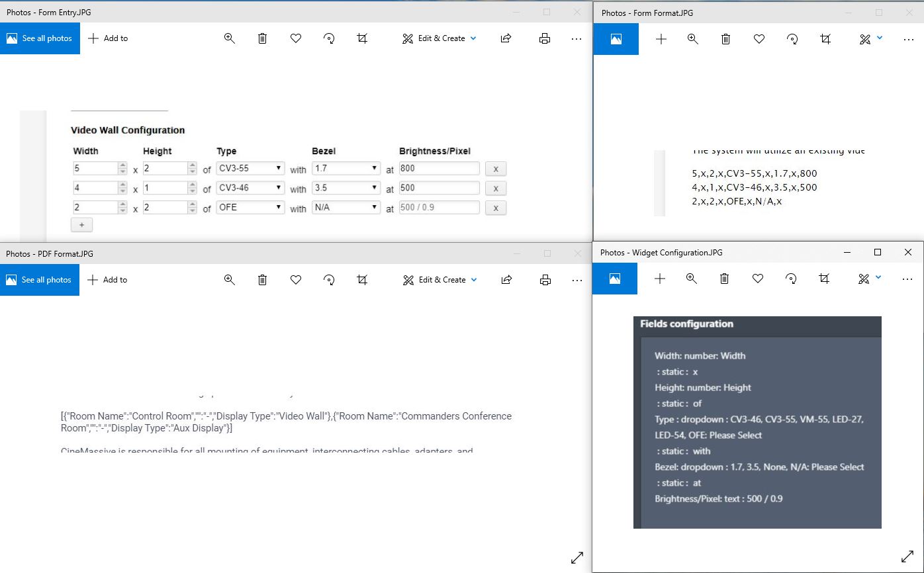The width and height of the screenshot is (924, 573).
Task: Add Widget Configuration photo to an album
Action: [x=660, y=279]
